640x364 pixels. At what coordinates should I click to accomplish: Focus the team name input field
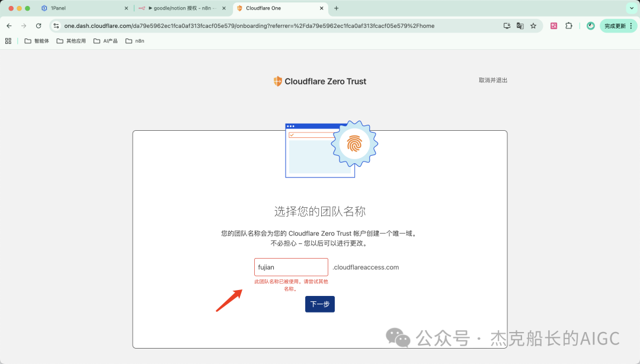coord(291,267)
